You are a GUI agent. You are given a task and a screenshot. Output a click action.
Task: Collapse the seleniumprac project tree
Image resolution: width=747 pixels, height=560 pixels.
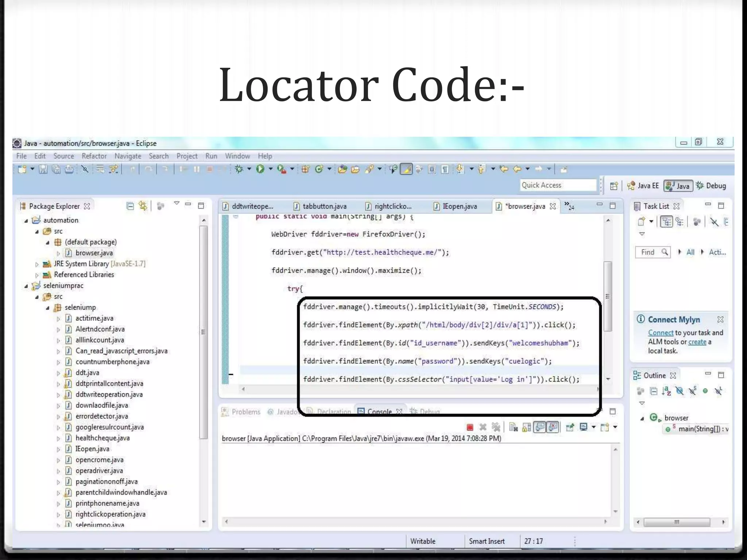[x=26, y=286]
